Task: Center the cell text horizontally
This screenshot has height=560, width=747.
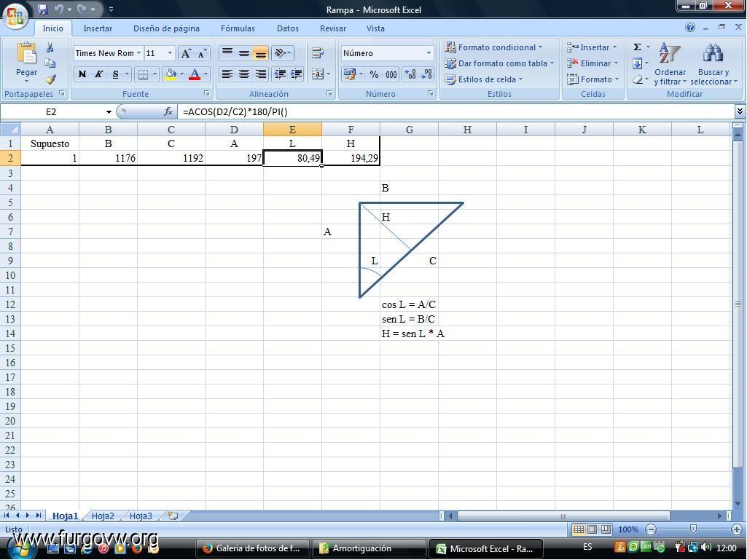Action: tap(244, 74)
